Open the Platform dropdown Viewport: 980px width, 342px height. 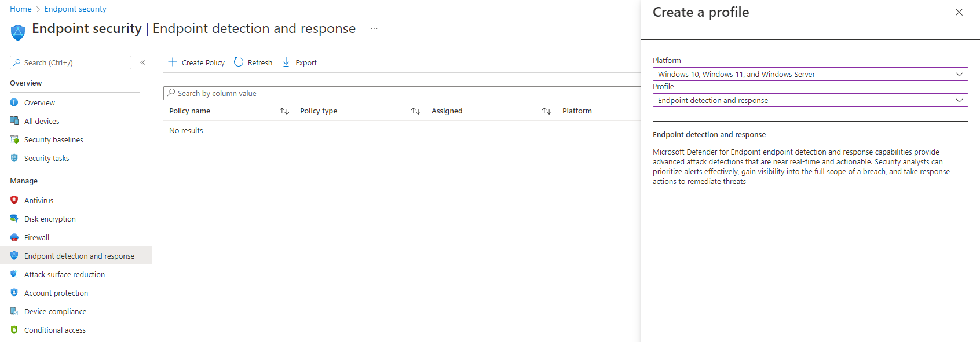click(810, 74)
